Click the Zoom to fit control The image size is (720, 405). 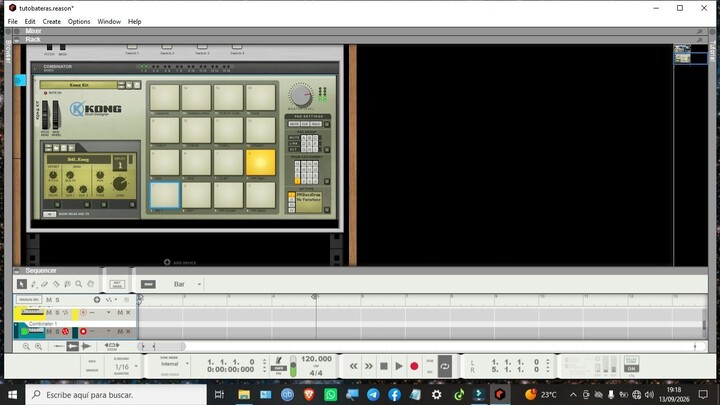[x=112, y=346]
